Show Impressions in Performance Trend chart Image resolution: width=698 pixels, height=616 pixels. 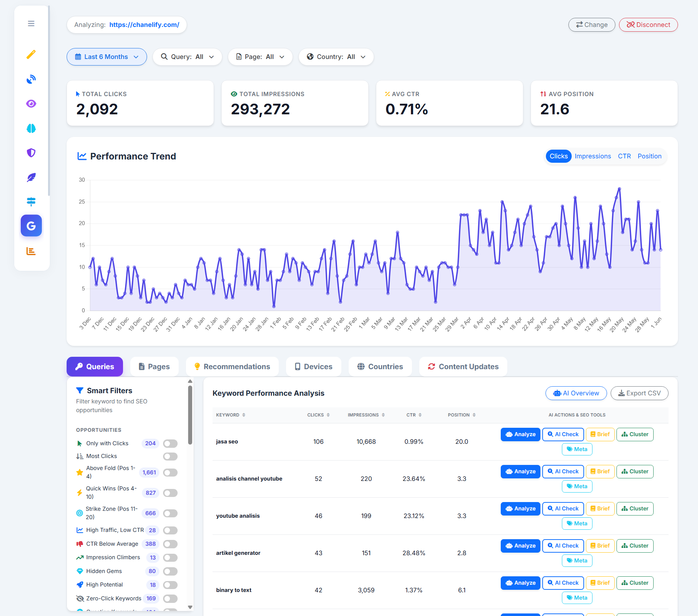pyautogui.click(x=593, y=156)
